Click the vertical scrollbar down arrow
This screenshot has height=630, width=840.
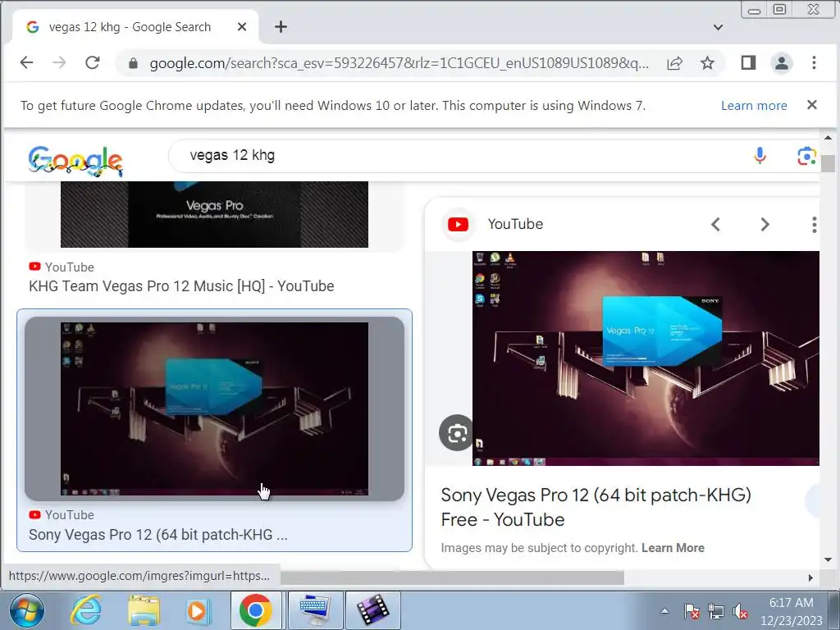coord(829,559)
